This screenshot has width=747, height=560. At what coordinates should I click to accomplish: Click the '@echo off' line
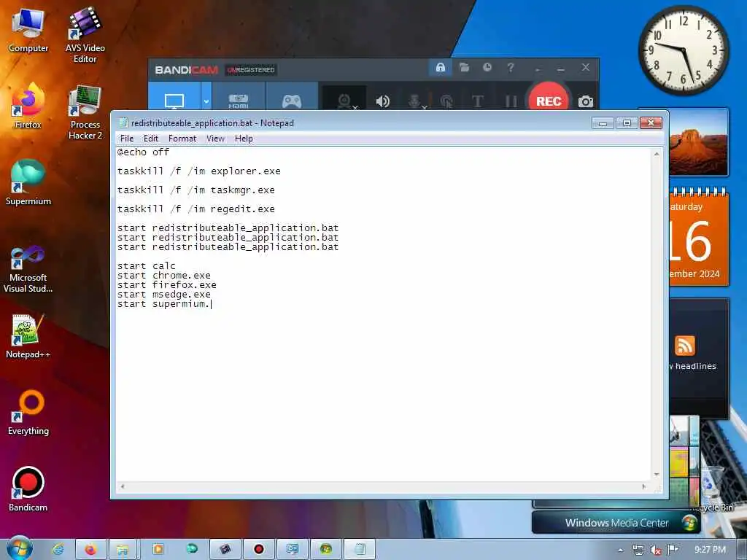click(144, 152)
